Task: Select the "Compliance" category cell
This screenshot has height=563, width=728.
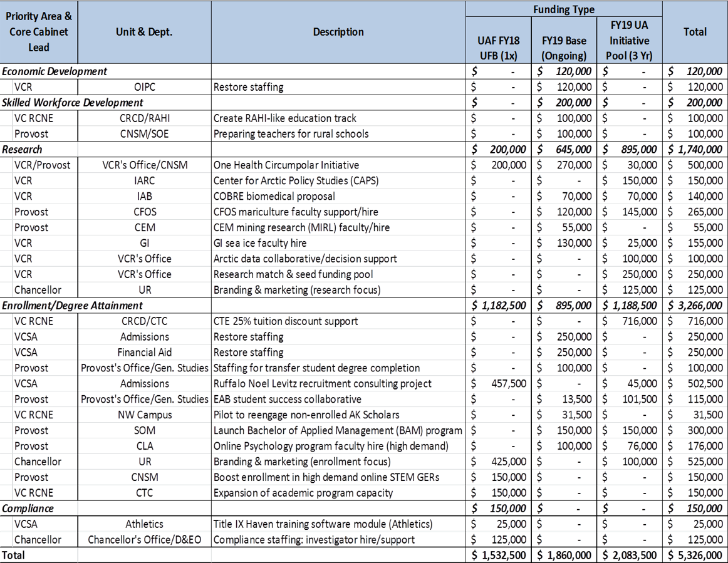Action: point(28,509)
